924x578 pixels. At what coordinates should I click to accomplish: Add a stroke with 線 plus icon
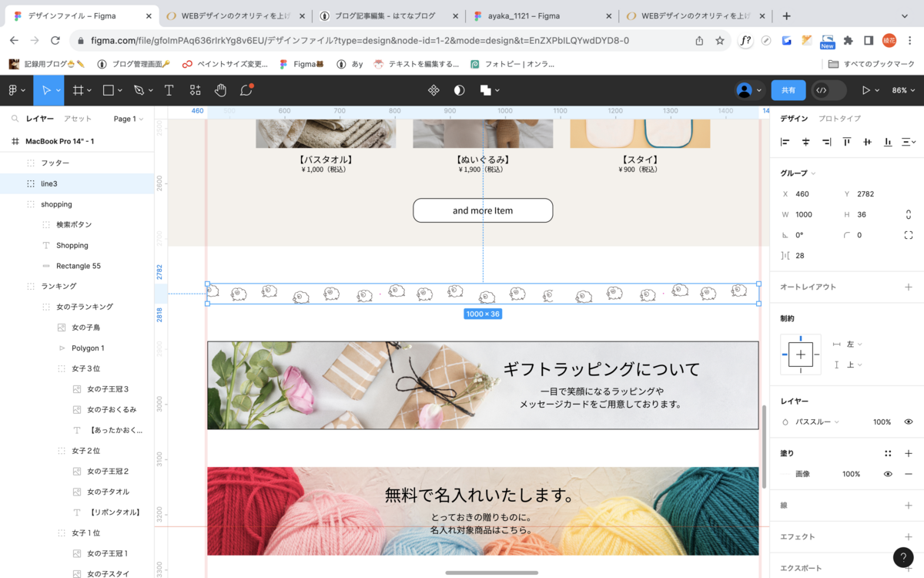(x=909, y=506)
